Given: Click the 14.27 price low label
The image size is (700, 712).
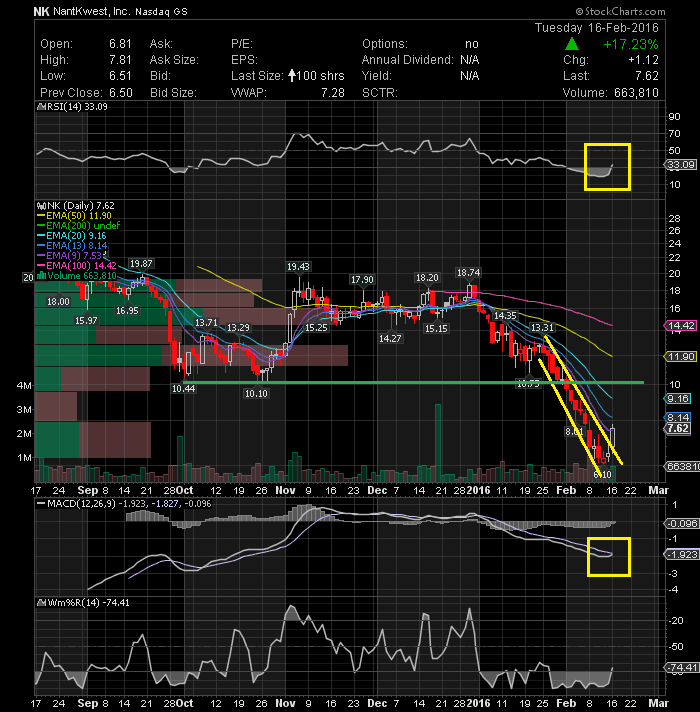Looking at the screenshot, I should tap(390, 338).
